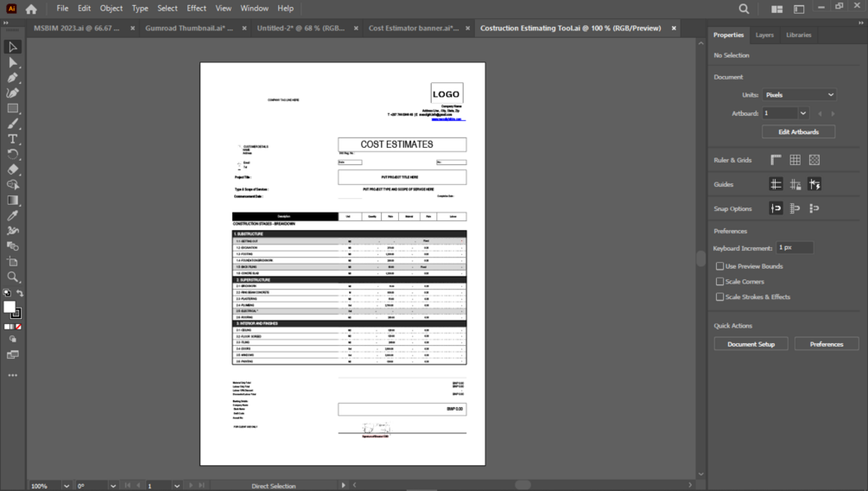Select the Shape Builder tool

tap(12, 185)
